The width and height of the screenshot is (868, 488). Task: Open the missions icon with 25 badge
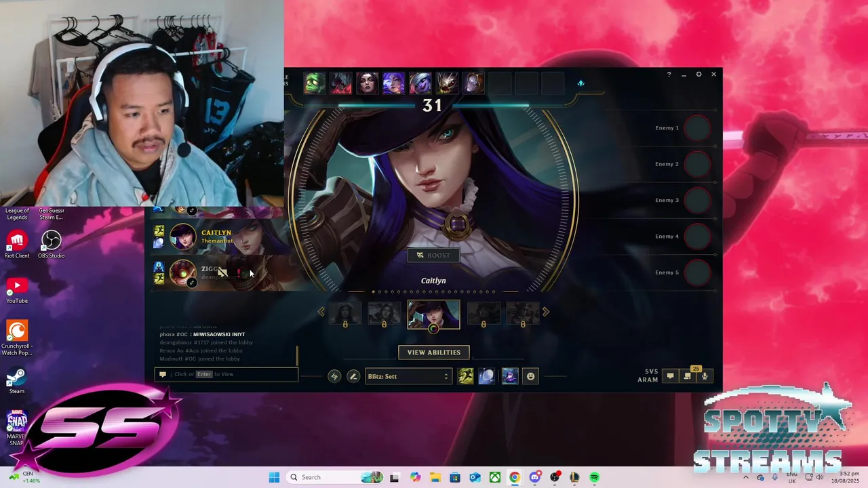688,375
